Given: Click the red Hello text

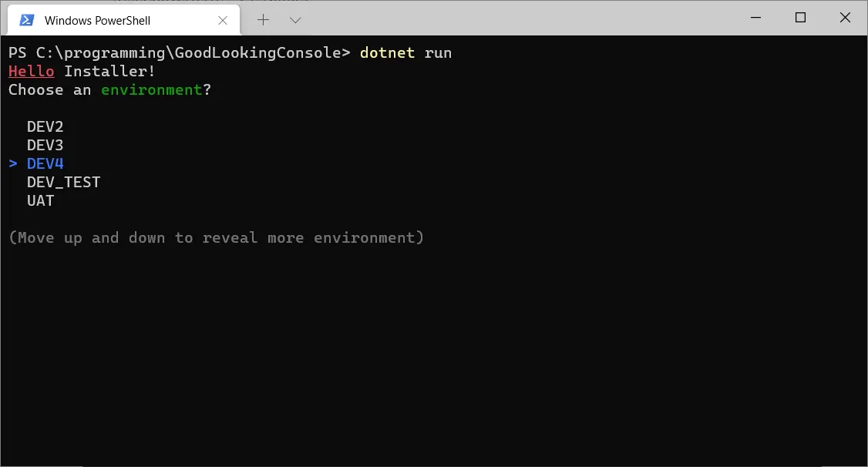Looking at the screenshot, I should [31, 71].
